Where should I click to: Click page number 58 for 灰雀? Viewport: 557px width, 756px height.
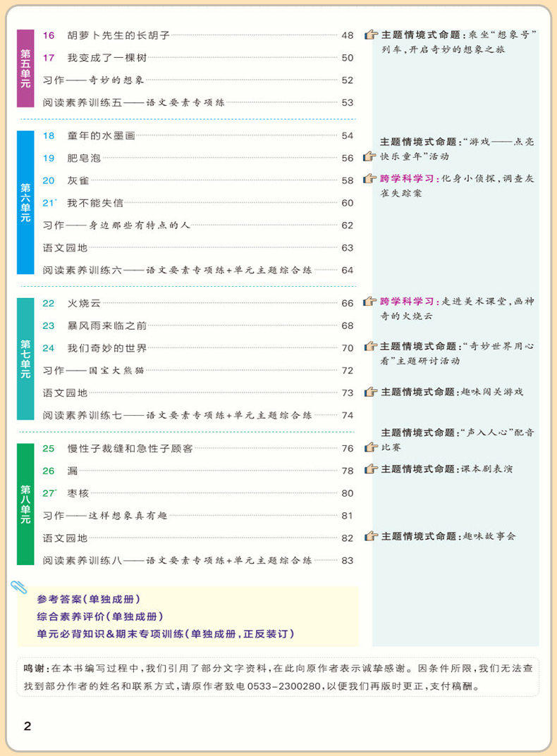click(348, 181)
